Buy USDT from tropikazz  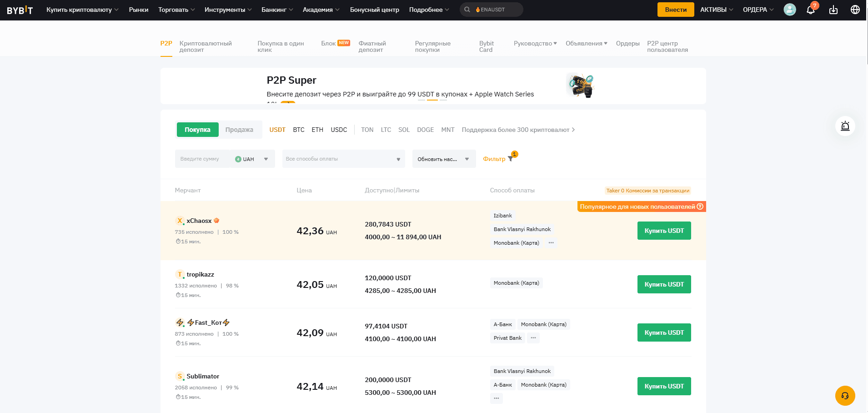(x=664, y=284)
